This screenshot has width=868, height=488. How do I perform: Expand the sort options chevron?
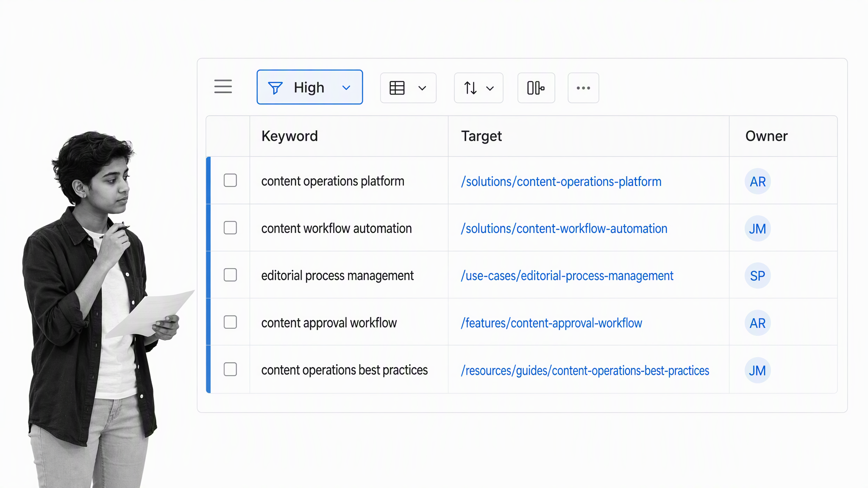[490, 89]
